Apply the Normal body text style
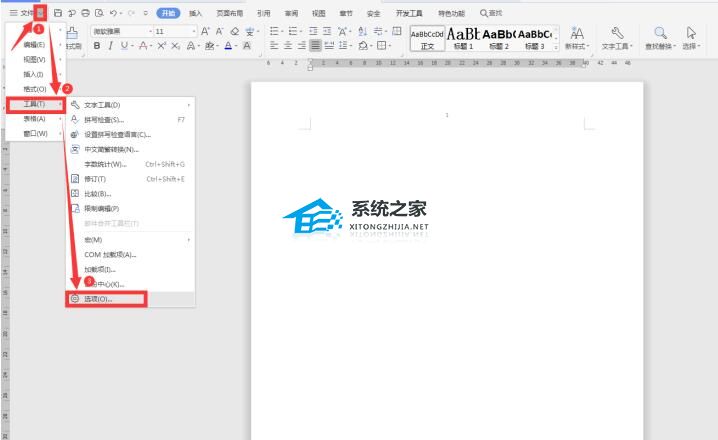The width and height of the screenshot is (718, 440). (x=427, y=38)
